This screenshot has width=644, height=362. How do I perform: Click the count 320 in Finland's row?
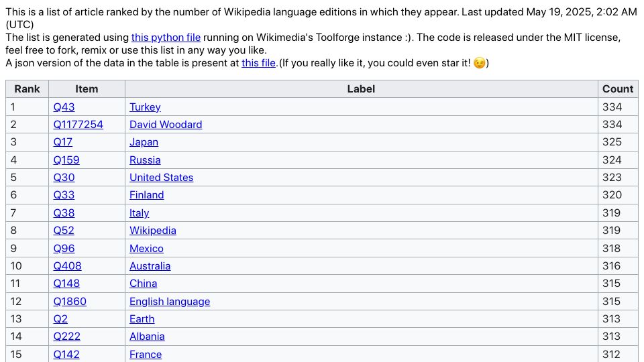point(612,195)
